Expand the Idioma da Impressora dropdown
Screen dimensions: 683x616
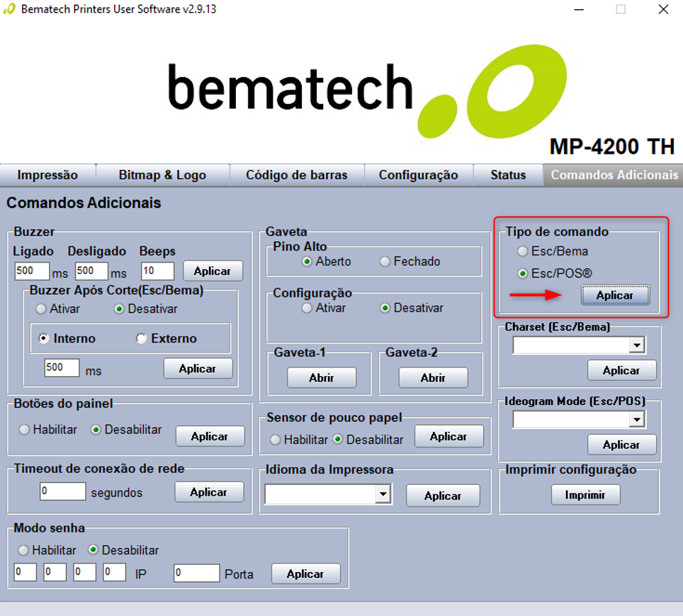point(383,494)
